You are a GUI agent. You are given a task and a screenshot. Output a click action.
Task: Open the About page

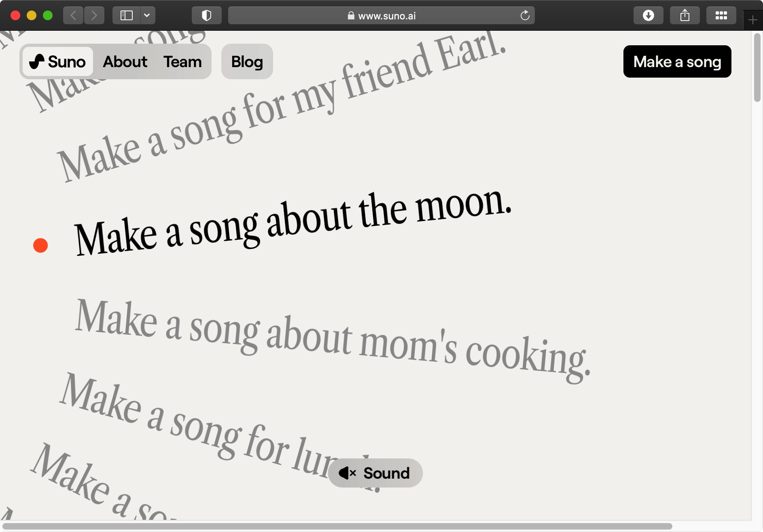coord(125,61)
